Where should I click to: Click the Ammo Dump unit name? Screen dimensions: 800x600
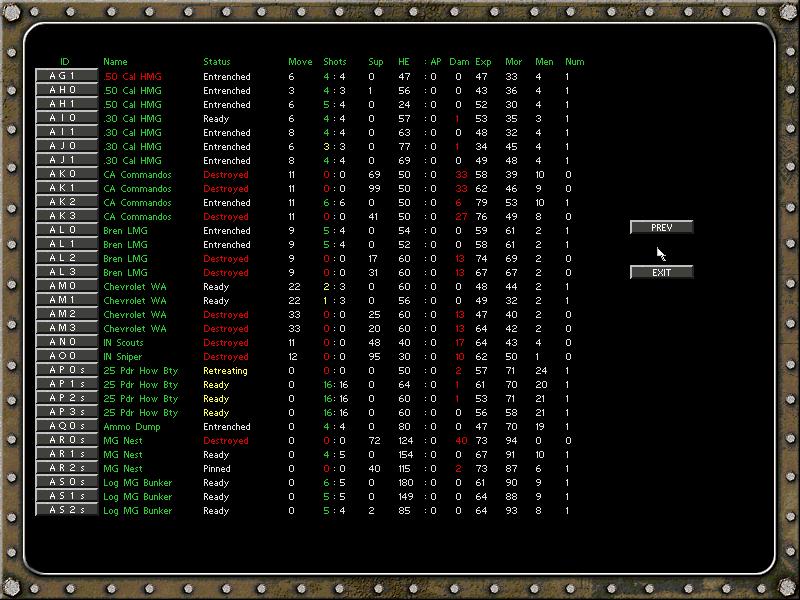point(132,427)
